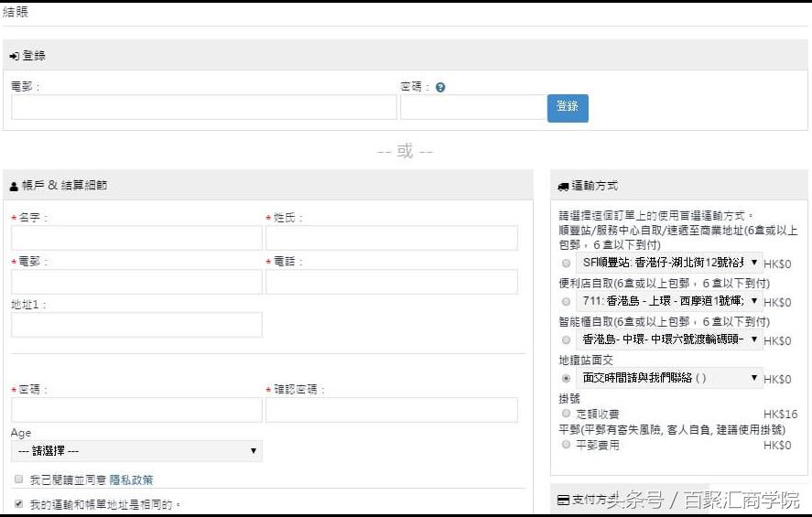Click the account 電郵 required field

(136, 282)
